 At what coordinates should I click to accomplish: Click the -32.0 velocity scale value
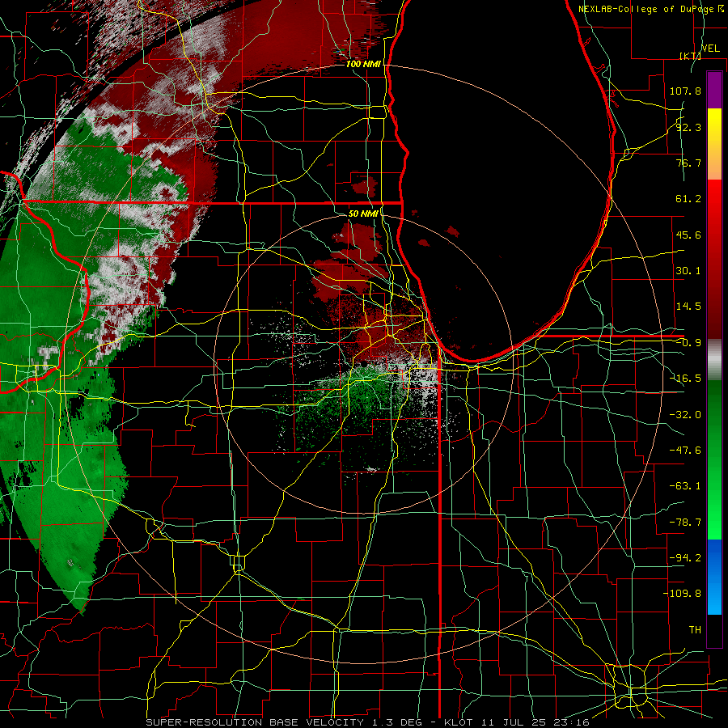point(685,414)
